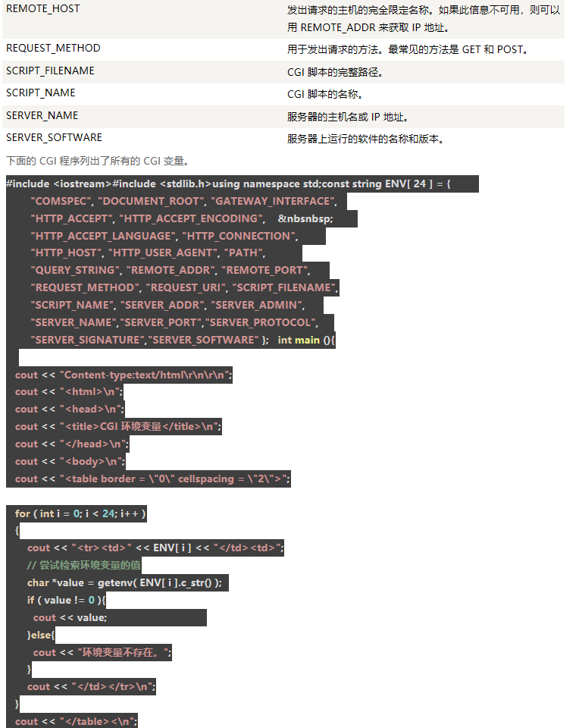Click the cout "</td></tr>\n" line

click(92, 687)
